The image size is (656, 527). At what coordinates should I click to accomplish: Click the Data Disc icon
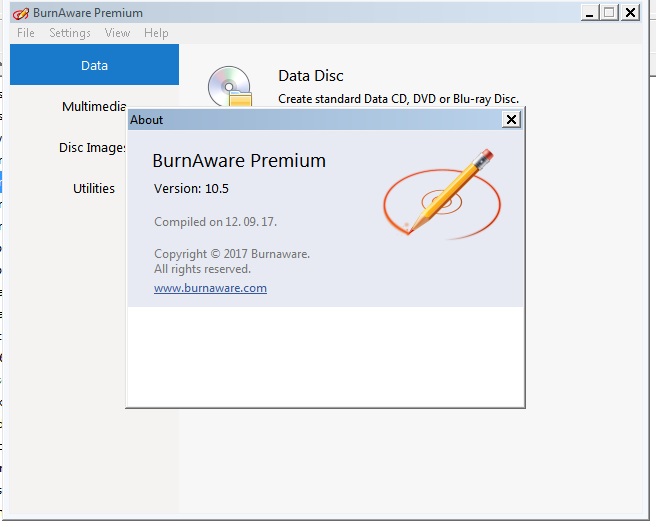pyautogui.click(x=230, y=86)
